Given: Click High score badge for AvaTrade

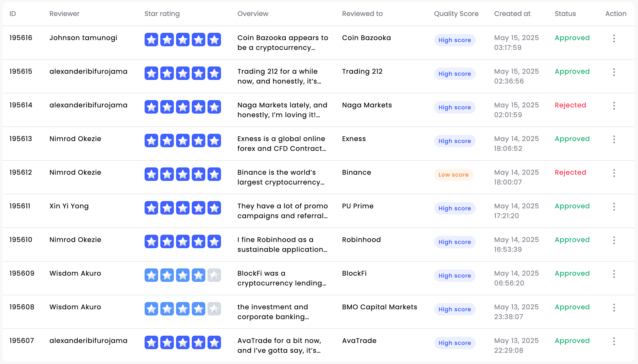Looking at the screenshot, I should [455, 343].
